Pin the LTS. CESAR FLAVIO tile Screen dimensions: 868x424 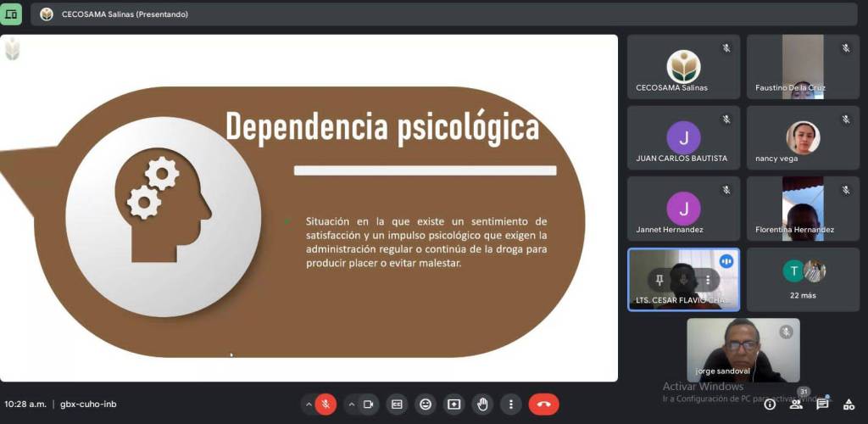659,280
